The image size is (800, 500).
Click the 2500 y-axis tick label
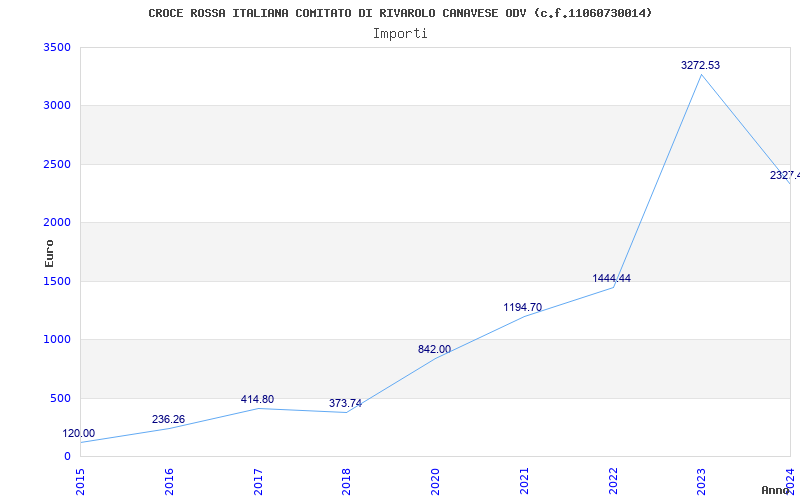click(x=57, y=164)
